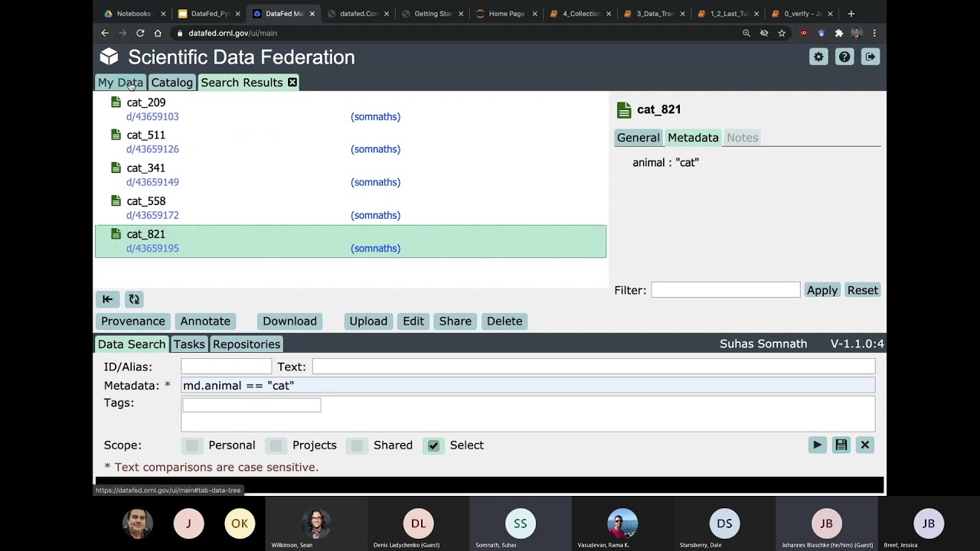The image size is (980, 551).
Task: Click the Filter input field
Action: (x=725, y=290)
